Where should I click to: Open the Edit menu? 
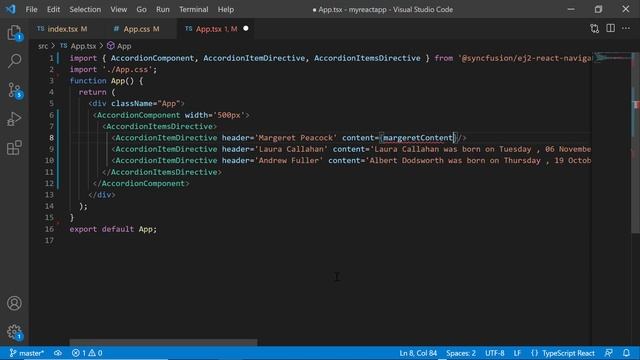point(53,9)
